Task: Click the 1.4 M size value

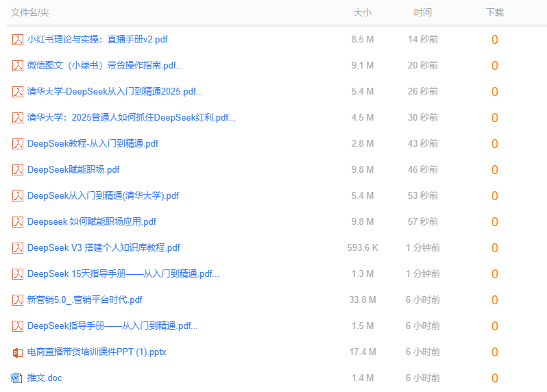Action: point(363,378)
